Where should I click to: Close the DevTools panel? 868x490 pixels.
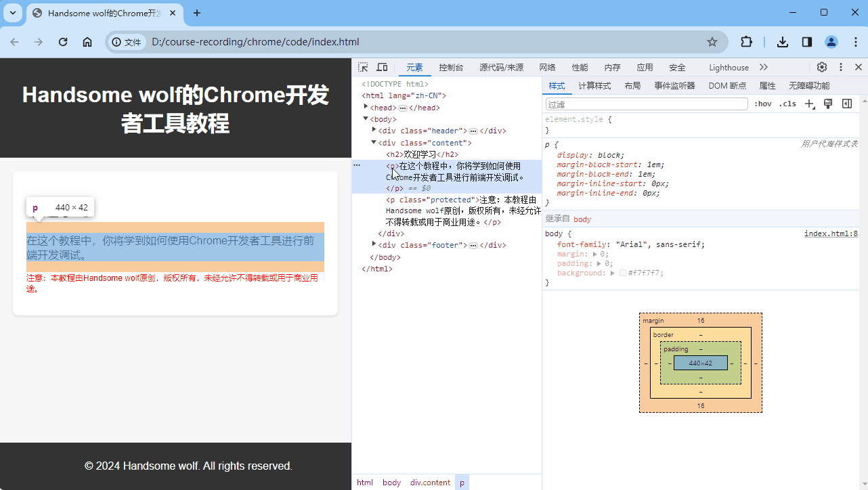pyautogui.click(x=859, y=67)
